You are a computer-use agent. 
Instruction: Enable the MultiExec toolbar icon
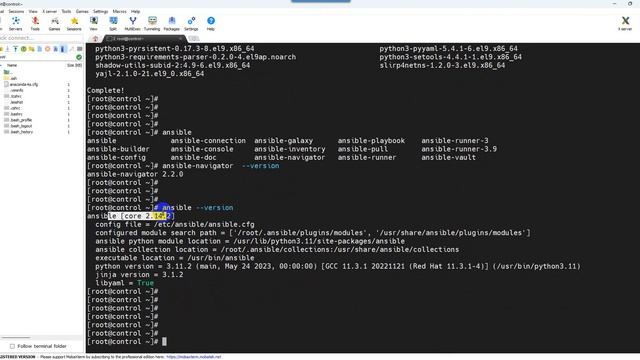coord(132,23)
